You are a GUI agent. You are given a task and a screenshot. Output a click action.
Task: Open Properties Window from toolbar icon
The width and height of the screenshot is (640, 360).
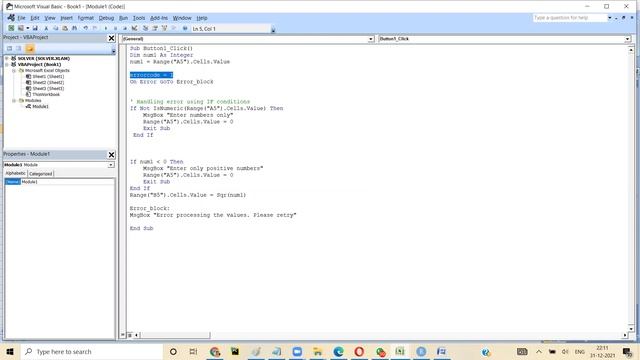click(x=155, y=28)
